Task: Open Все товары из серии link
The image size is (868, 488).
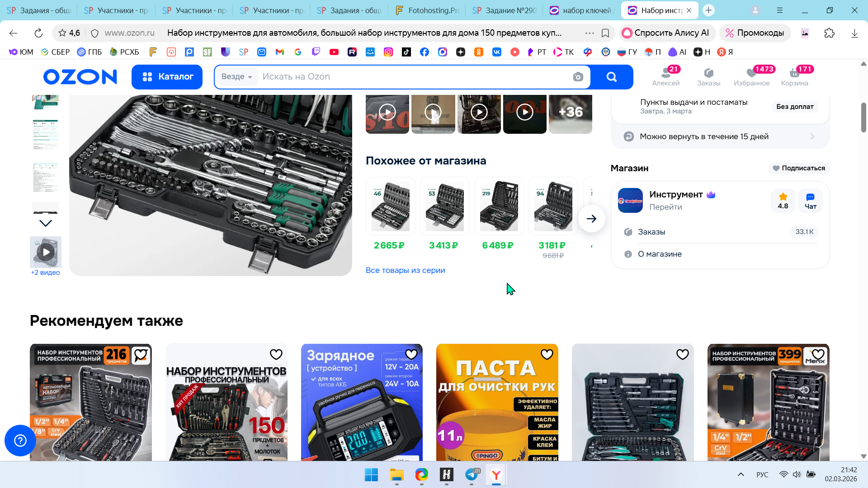Action: coord(405,270)
